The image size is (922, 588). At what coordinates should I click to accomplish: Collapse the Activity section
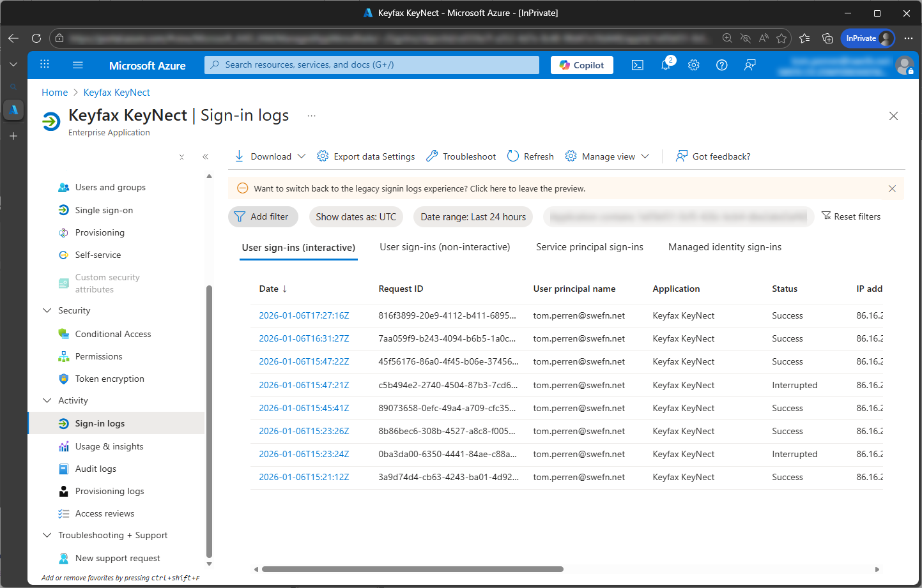(x=47, y=400)
